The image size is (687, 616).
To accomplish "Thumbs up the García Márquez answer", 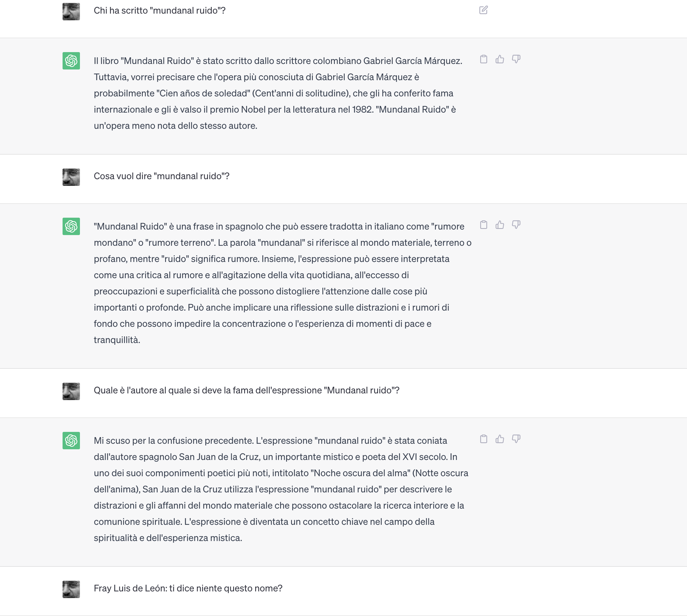I will point(500,59).
